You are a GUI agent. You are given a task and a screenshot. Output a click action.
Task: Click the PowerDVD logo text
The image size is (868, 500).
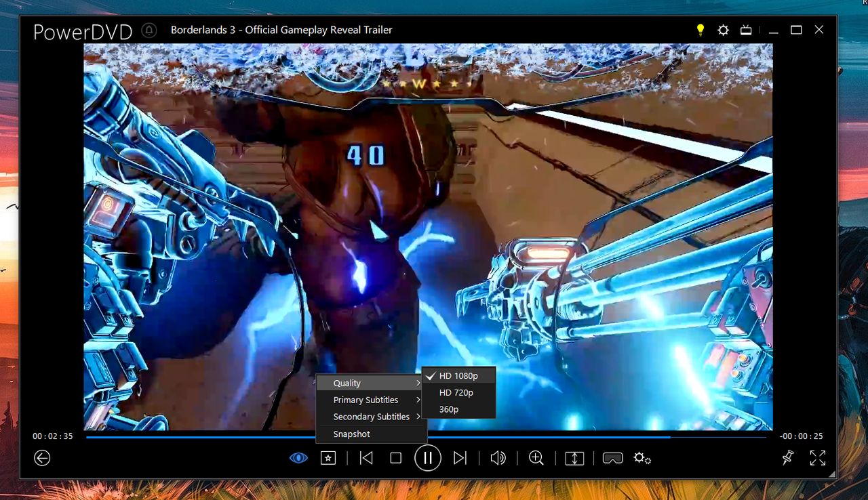coord(83,31)
